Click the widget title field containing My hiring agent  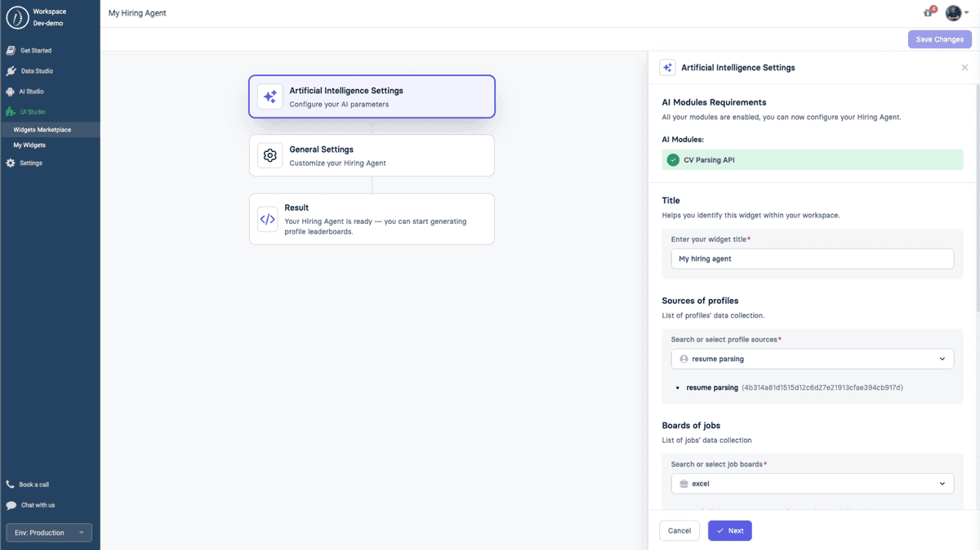812,258
